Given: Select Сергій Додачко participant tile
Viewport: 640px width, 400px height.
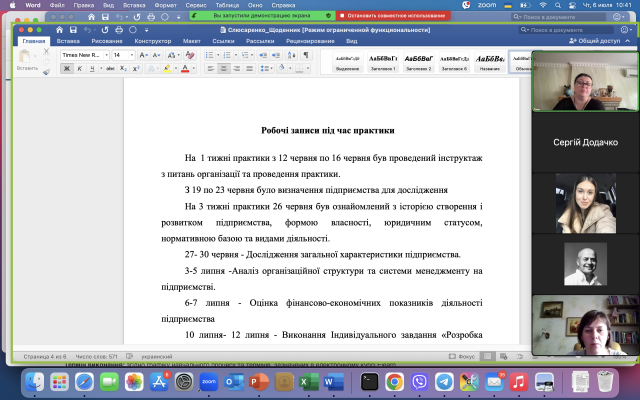Looking at the screenshot, I should click(585, 142).
